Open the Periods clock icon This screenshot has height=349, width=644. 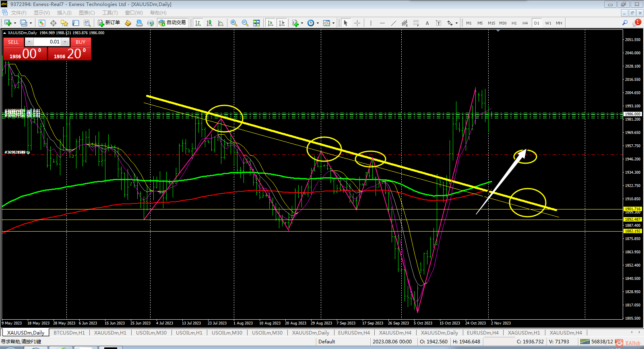point(311,23)
